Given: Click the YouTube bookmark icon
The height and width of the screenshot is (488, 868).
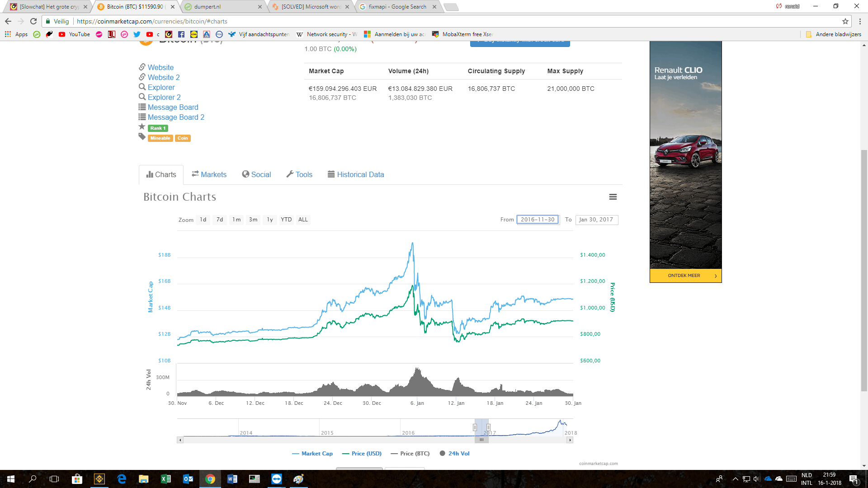Looking at the screenshot, I should 62,34.
